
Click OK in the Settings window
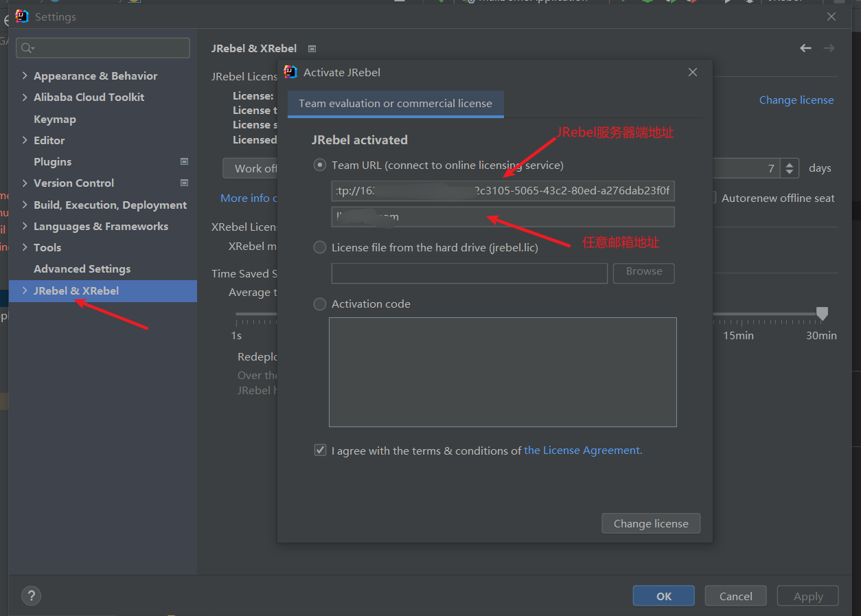click(664, 596)
